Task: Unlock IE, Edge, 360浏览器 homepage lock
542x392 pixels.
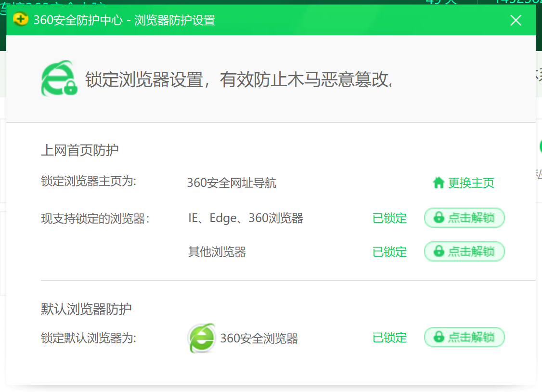Action: tap(464, 218)
